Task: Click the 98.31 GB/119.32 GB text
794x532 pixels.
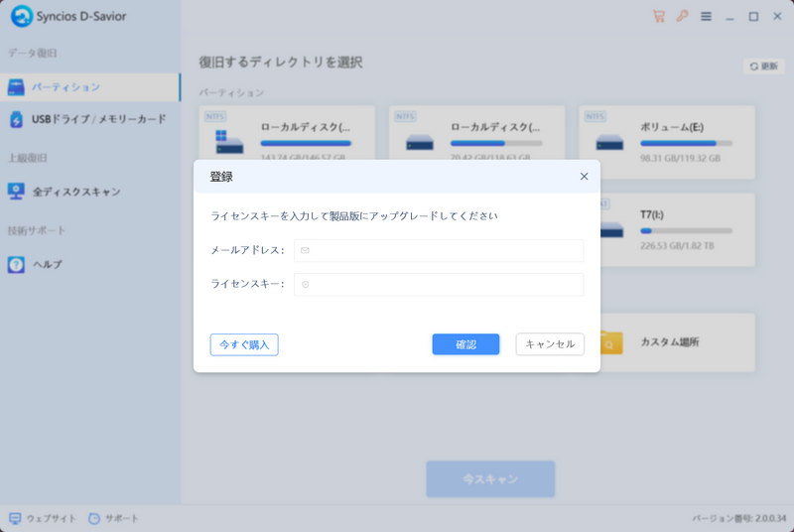Action: pos(680,159)
